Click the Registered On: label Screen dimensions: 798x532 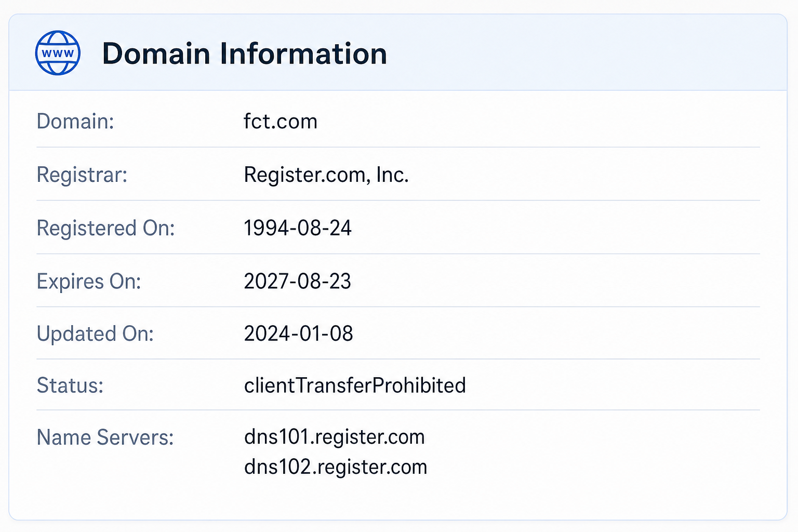pos(105,228)
